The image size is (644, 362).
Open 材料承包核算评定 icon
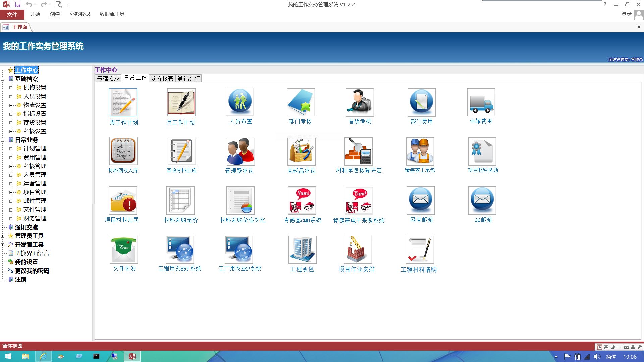click(x=359, y=151)
